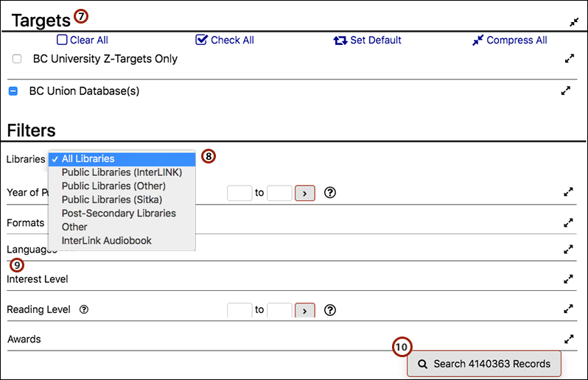Expand the Languages filter section
The width and height of the screenshot is (588, 380).
point(568,250)
